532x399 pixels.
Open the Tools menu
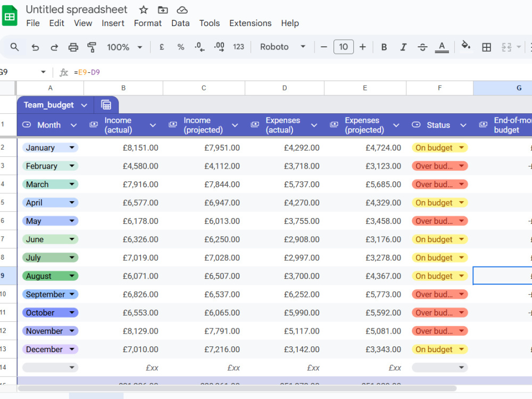209,23
